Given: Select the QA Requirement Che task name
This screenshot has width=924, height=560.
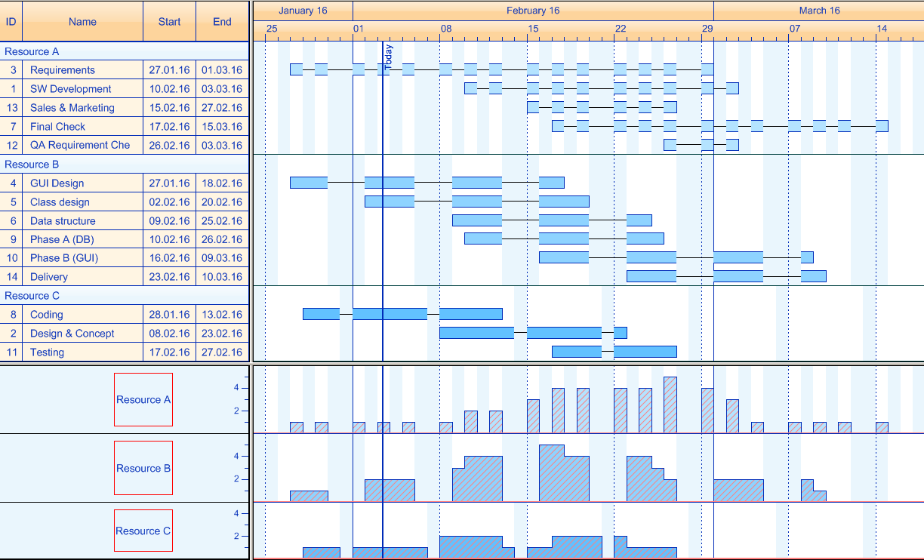Looking at the screenshot, I should pos(80,145).
